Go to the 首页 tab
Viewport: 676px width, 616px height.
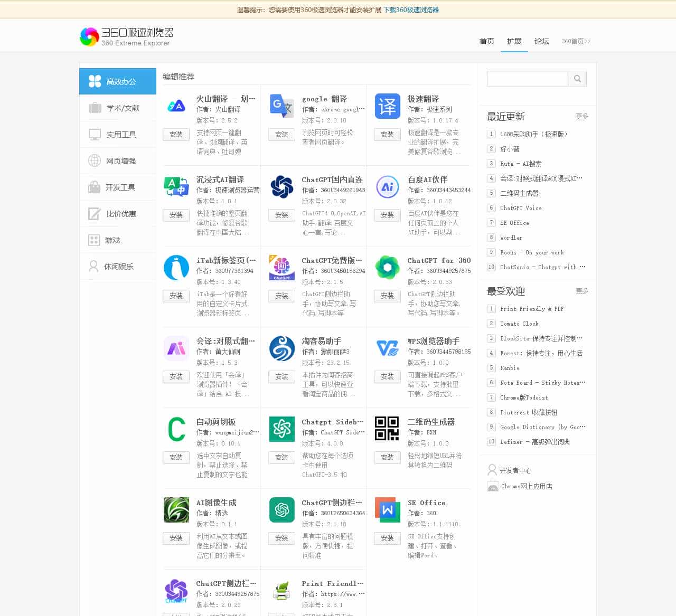tap(487, 41)
